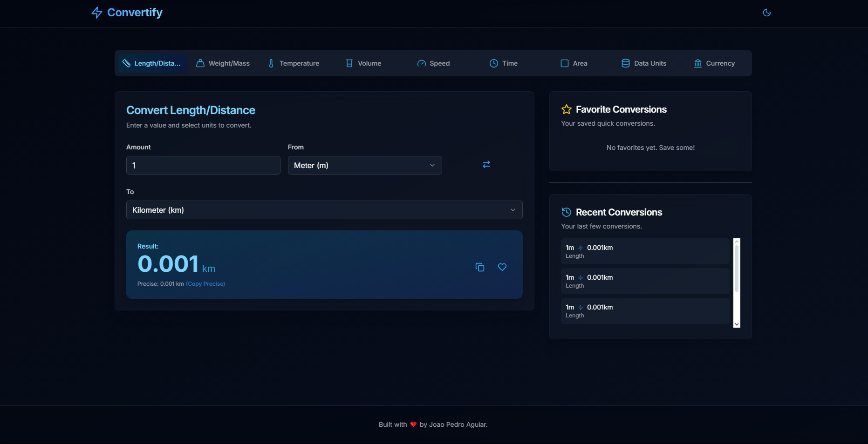Click the Copy Precise link
Image resolution: width=868 pixels, height=444 pixels.
(205, 284)
